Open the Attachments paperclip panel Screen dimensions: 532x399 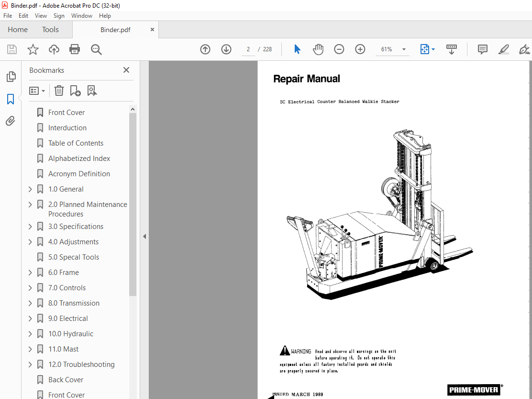click(11, 121)
